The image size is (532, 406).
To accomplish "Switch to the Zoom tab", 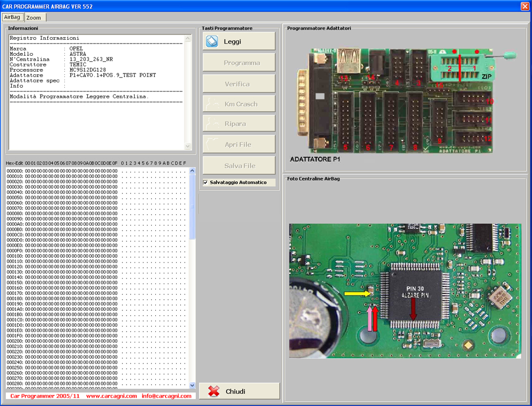I will [34, 18].
